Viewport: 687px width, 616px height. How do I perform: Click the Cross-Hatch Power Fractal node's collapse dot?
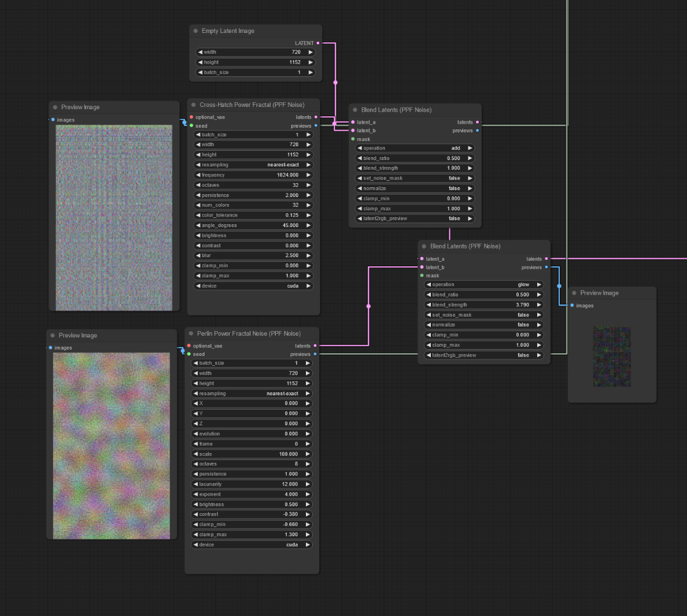[194, 105]
